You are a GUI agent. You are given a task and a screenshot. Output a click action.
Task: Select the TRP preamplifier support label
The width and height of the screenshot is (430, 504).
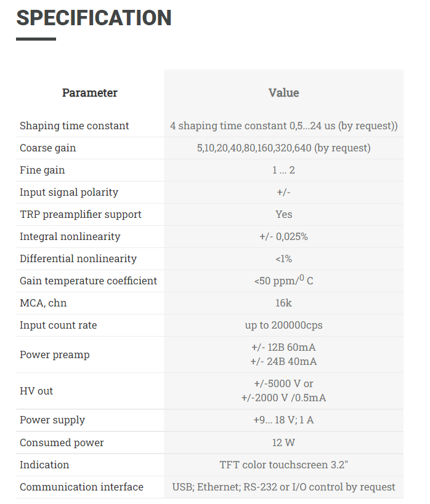point(81,214)
